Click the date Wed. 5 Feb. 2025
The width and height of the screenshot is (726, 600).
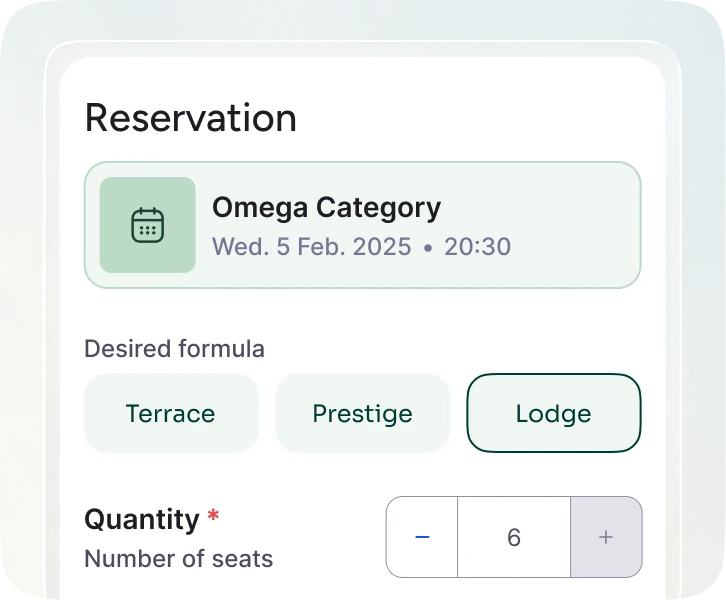coord(312,246)
